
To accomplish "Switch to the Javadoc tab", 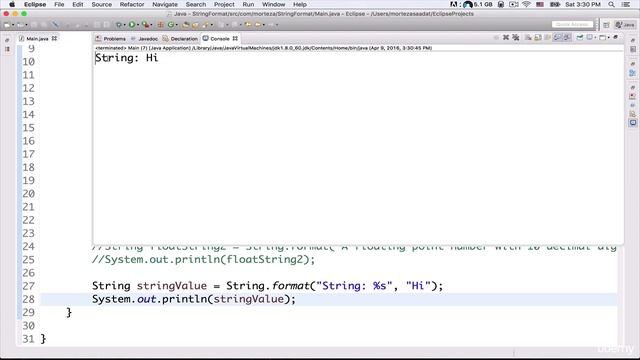I will (x=144, y=39).
